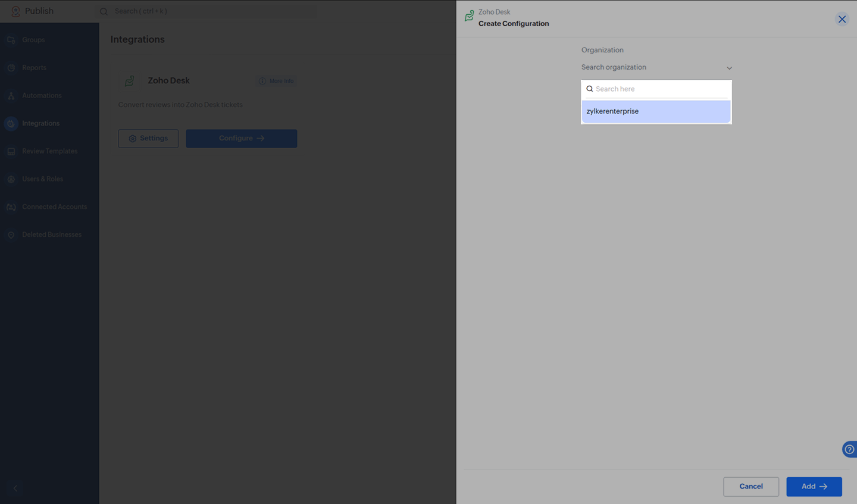The height and width of the screenshot is (504, 857).
Task: Go to Automations in the sidebar
Action: [x=42, y=95]
